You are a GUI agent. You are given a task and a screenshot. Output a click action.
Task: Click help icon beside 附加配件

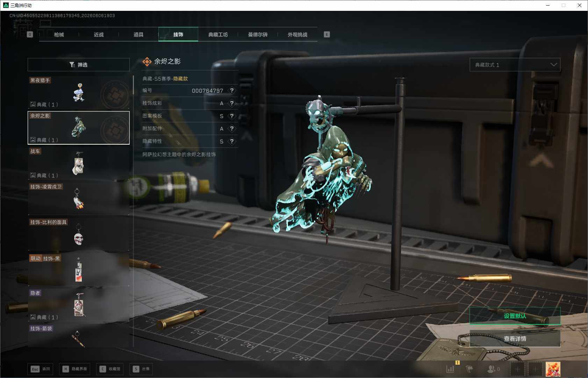[x=232, y=129]
